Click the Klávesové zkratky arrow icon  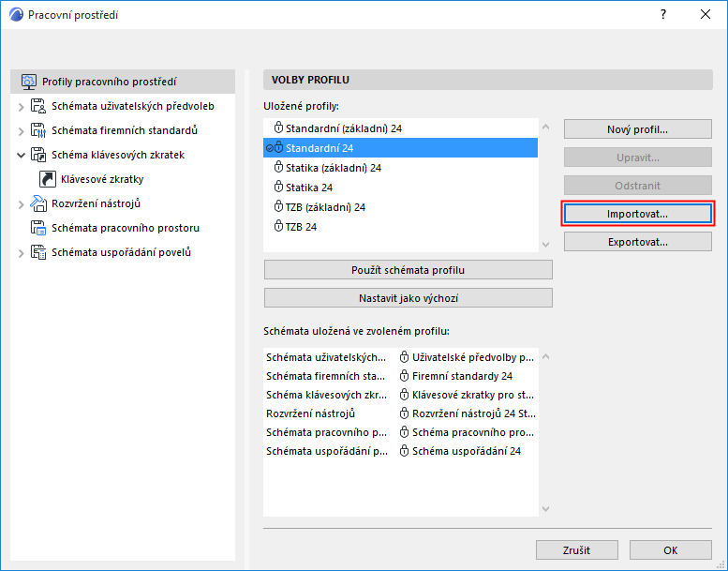[x=48, y=179]
